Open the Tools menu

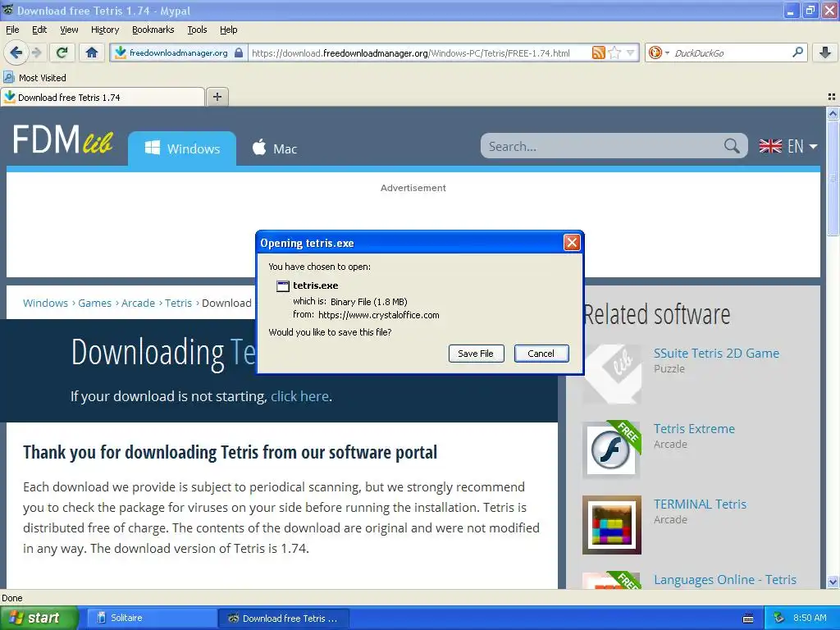(x=197, y=30)
